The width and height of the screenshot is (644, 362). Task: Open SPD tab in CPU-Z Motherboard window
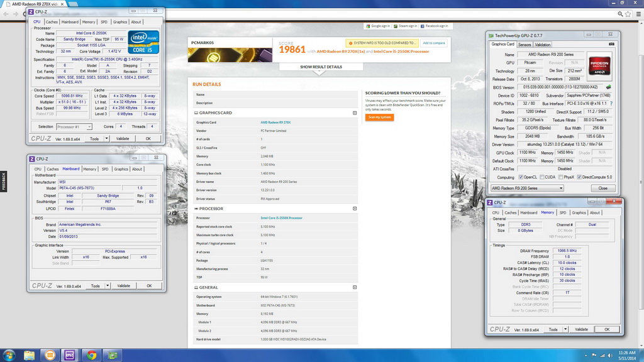(x=105, y=169)
